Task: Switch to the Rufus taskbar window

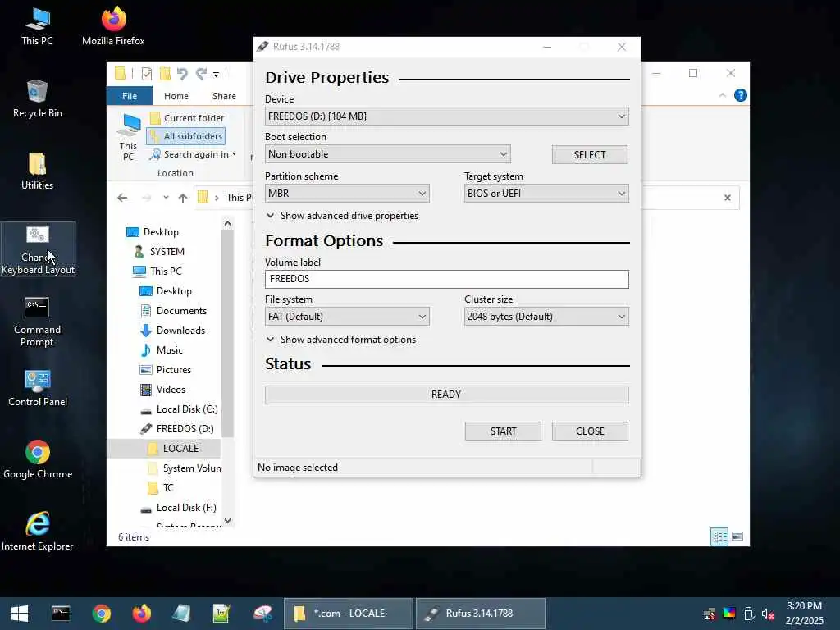Action: (481, 614)
